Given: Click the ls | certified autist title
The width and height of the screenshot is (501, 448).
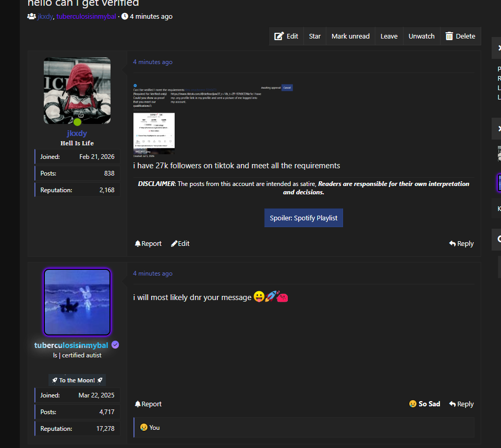Looking at the screenshot, I should pyautogui.click(x=77, y=355).
